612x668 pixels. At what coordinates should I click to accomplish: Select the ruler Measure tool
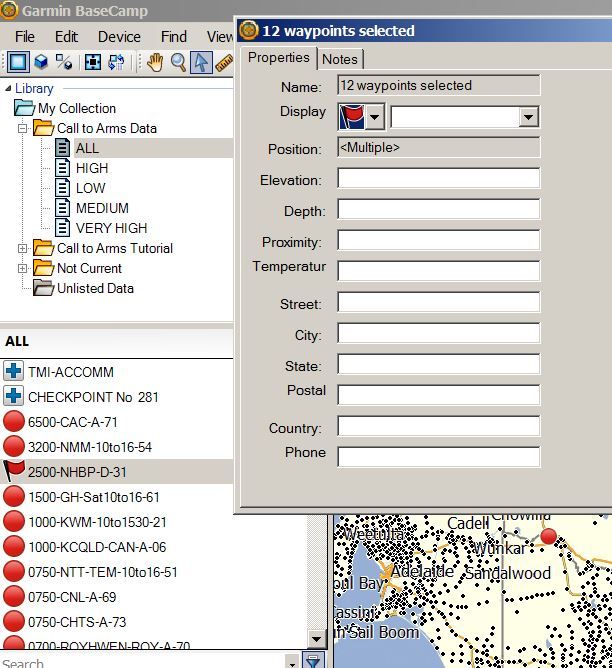(x=224, y=63)
